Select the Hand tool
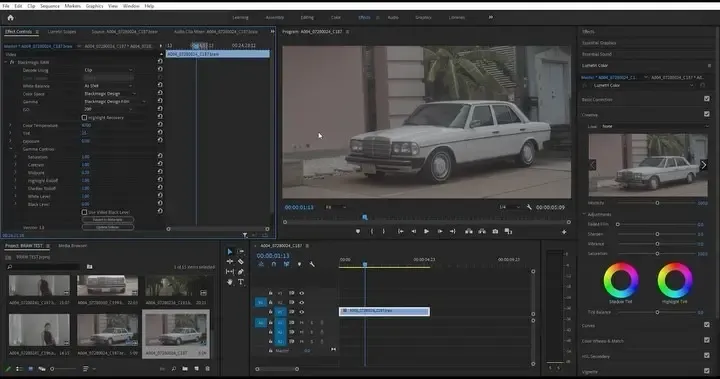This screenshot has width=720, height=379. point(230,282)
